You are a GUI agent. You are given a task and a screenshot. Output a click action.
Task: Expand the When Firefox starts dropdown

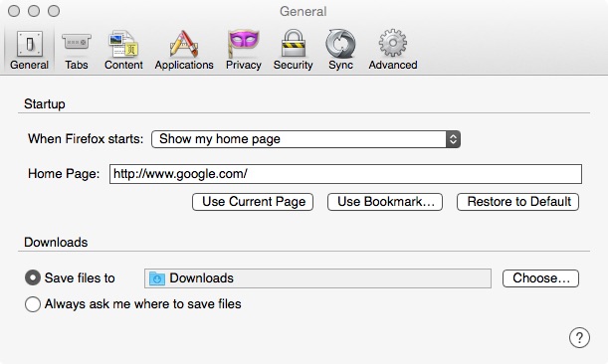click(305, 139)
